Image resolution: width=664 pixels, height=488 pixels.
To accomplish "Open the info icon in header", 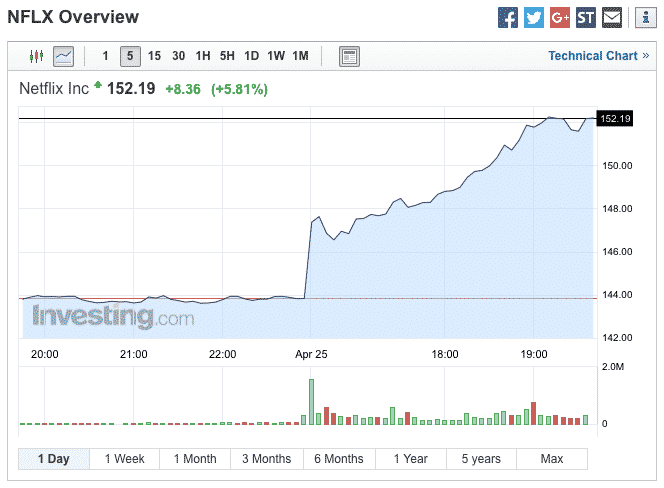I will click(x=640, y=18).
